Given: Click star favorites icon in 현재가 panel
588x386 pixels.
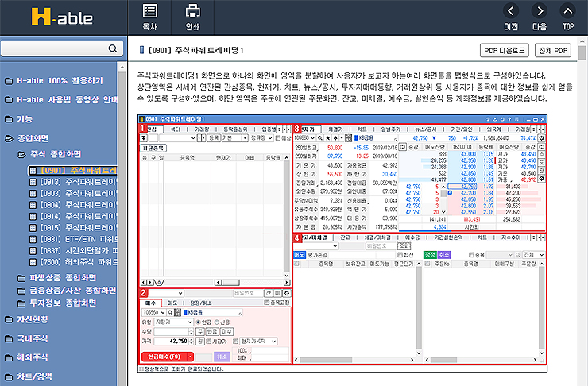Looking at the screenshot, I should 327,138.
